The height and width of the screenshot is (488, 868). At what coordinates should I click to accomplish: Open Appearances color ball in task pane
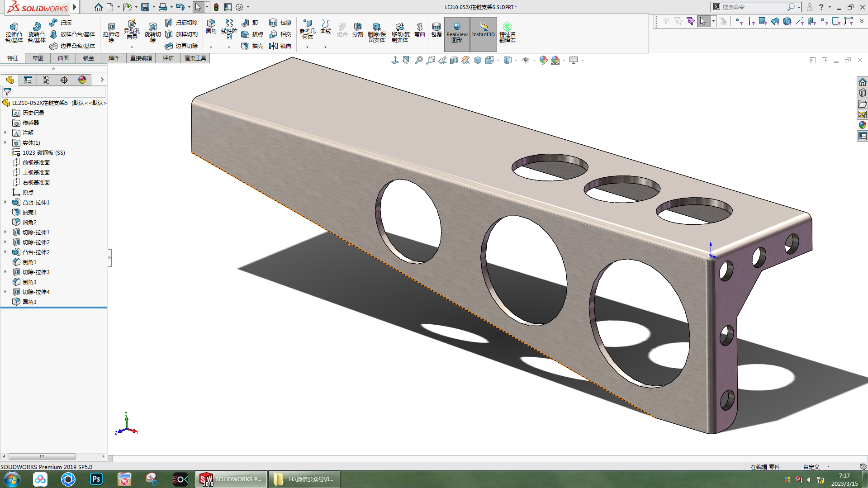[x=863, y=125]
